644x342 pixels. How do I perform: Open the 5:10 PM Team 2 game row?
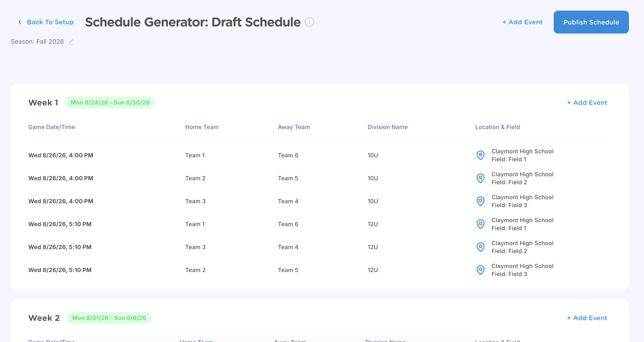60,270
